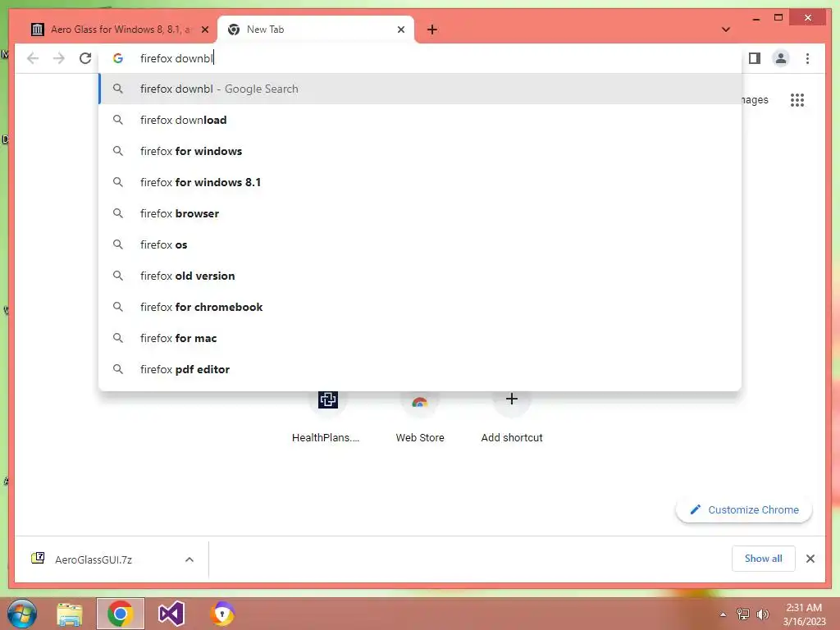Open the Google apps grid
The height and width of the screenshot is (630, 840).
[x=797, y=100]
